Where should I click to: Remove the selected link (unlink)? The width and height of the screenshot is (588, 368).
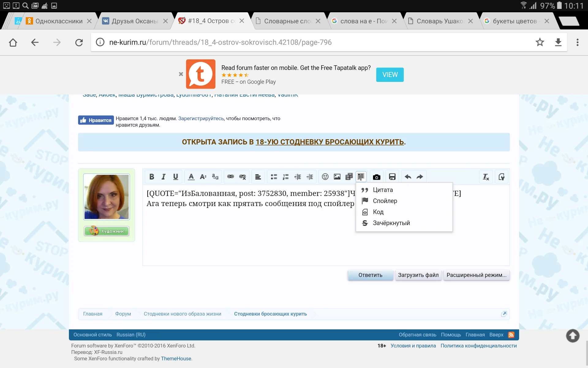pos(242,177)
